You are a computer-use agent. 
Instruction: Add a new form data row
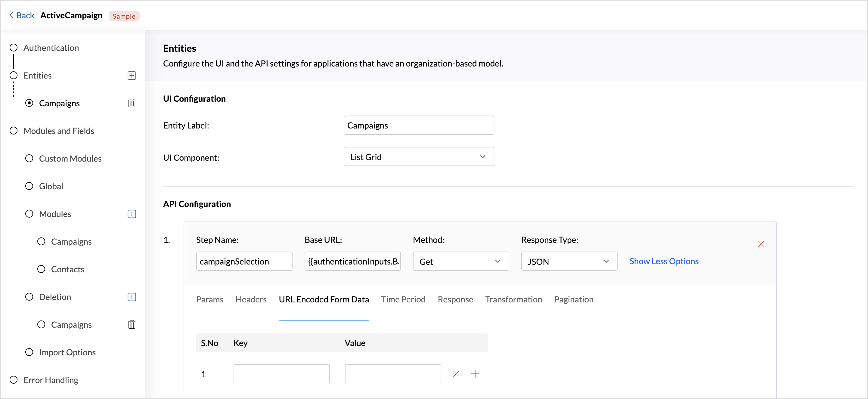click(x=475, y=374)
